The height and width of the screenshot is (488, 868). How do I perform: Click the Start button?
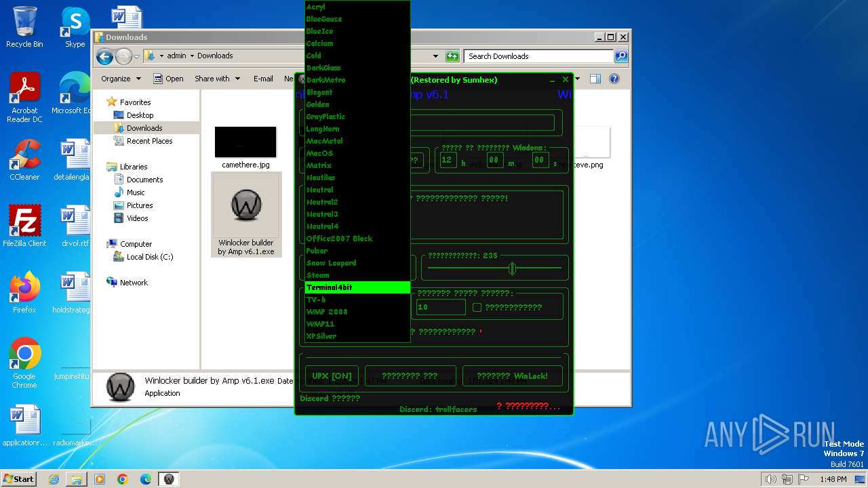click(19, 479)
